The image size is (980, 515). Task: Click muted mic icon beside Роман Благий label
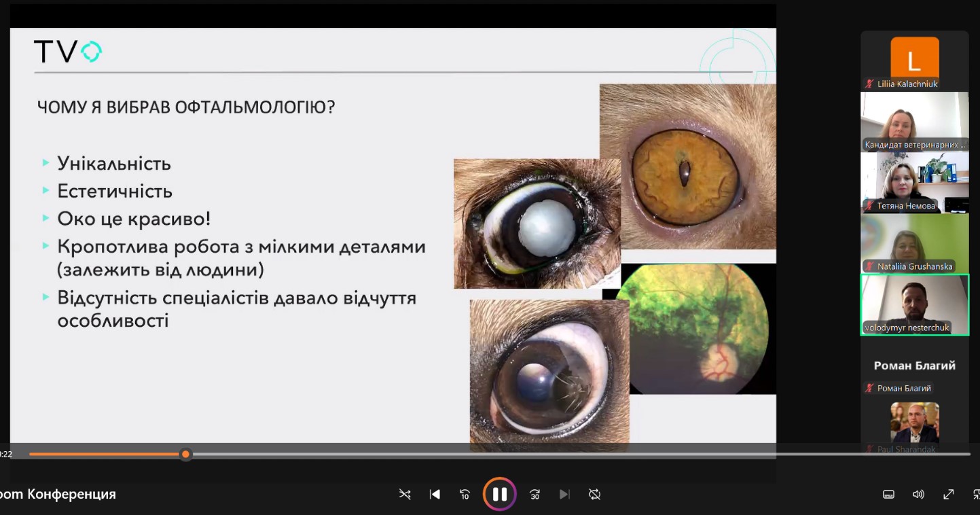869,388
